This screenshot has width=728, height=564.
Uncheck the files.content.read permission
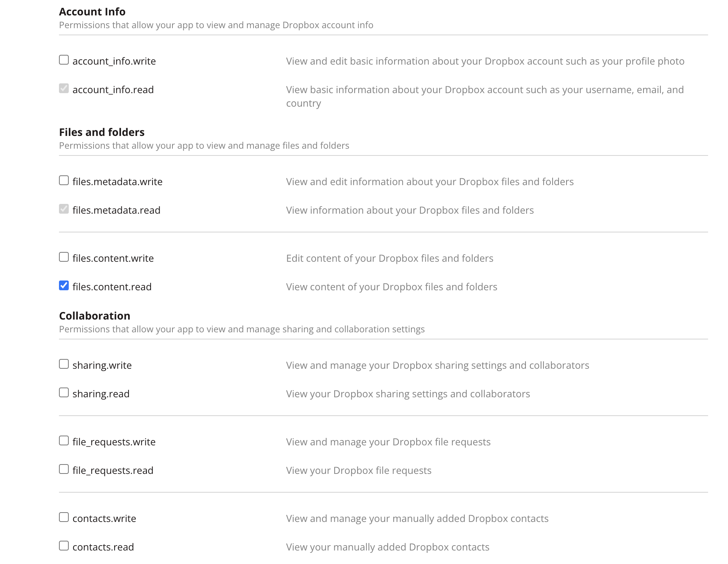(x=64, y=286)
